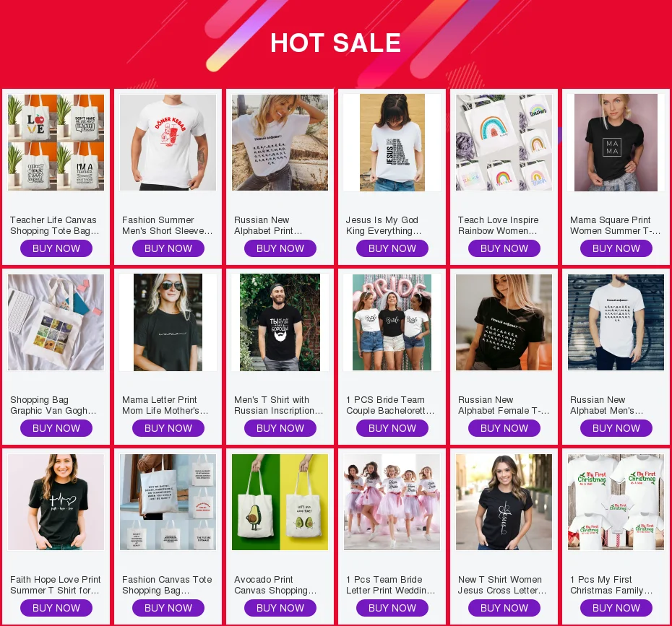
Task: Click the HOT SALE banner heading
Action: 335,43
